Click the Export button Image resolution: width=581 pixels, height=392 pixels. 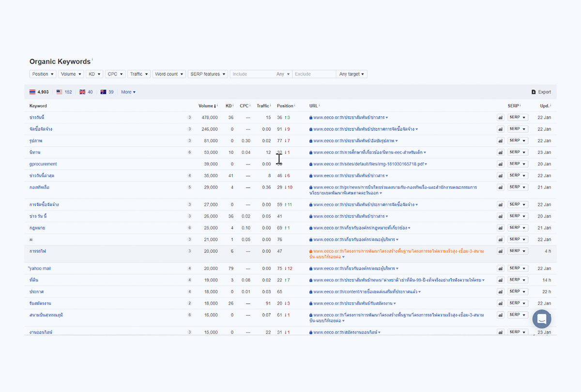[541, 92]
